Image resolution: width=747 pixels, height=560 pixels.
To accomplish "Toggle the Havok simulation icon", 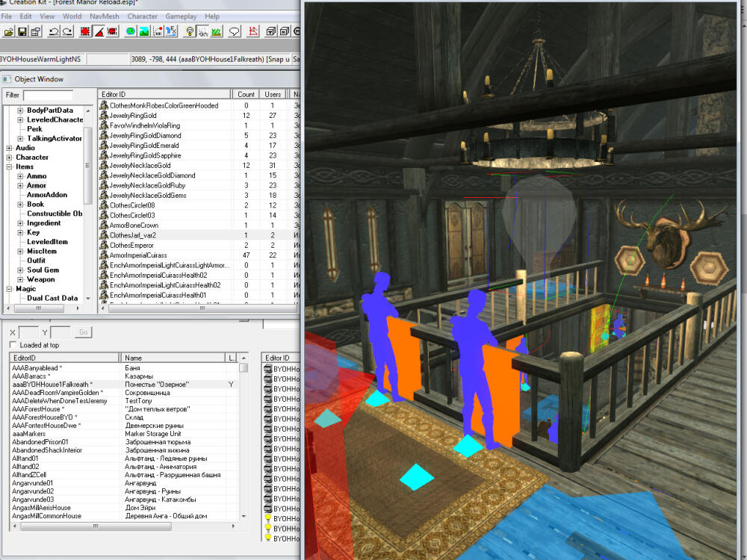I will [x=158, y=32].
